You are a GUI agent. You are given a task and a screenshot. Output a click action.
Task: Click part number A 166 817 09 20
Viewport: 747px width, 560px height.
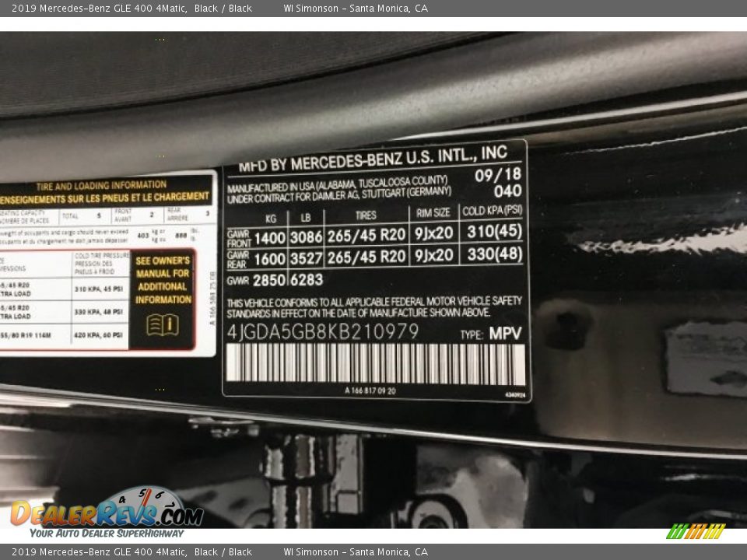coord(370,390)
